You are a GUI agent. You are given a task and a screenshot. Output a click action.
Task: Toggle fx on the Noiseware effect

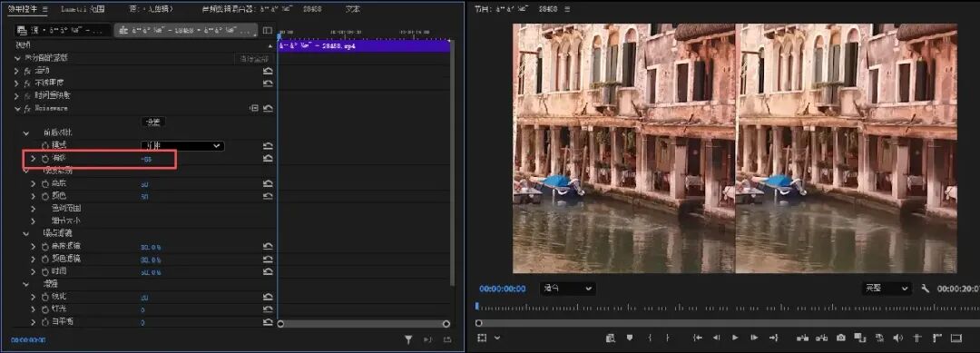point(27,108)
